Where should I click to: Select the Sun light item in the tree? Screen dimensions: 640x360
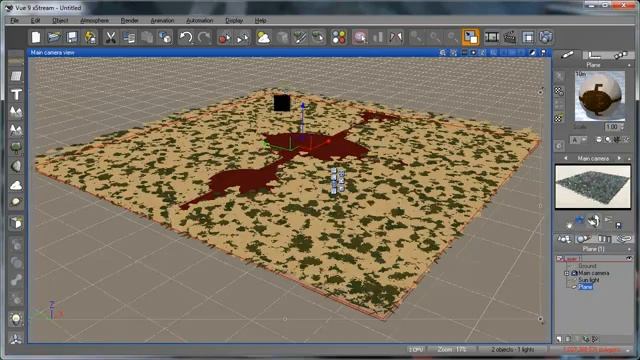pos(588,280)
